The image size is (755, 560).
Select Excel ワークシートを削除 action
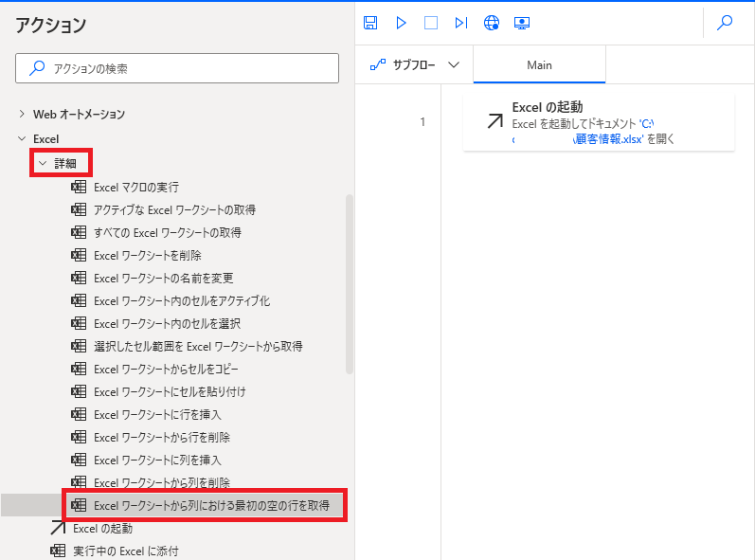(x=148, y=255)
